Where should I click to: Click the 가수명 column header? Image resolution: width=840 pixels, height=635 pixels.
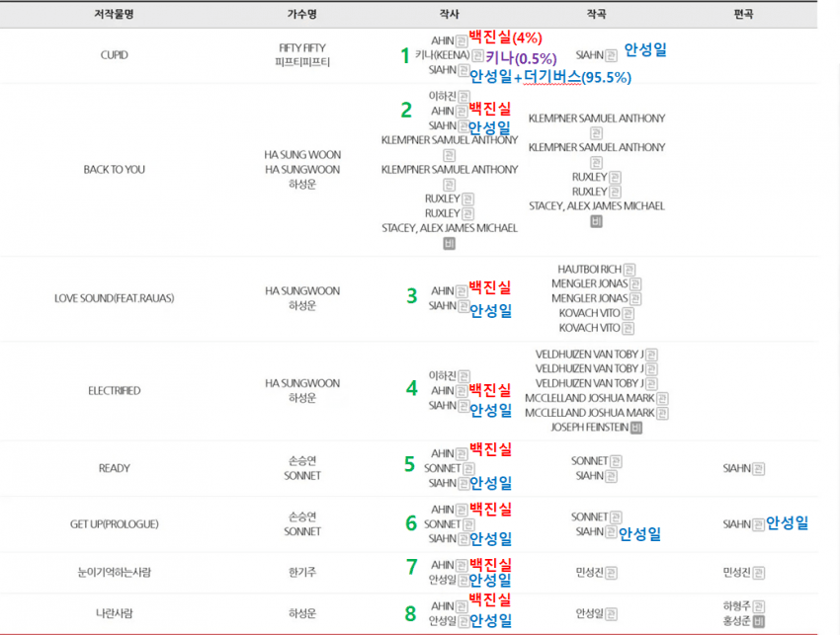pos(302,15)
